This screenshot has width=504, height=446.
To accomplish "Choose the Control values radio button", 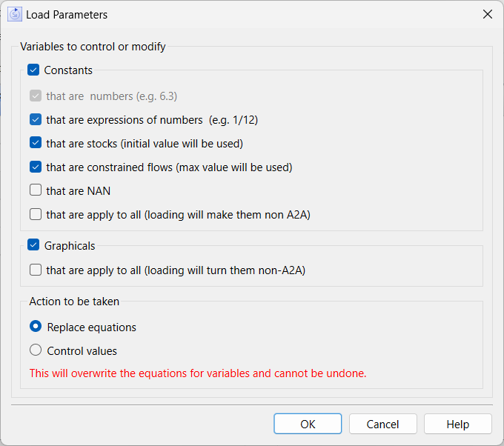I will click(36, 350).
